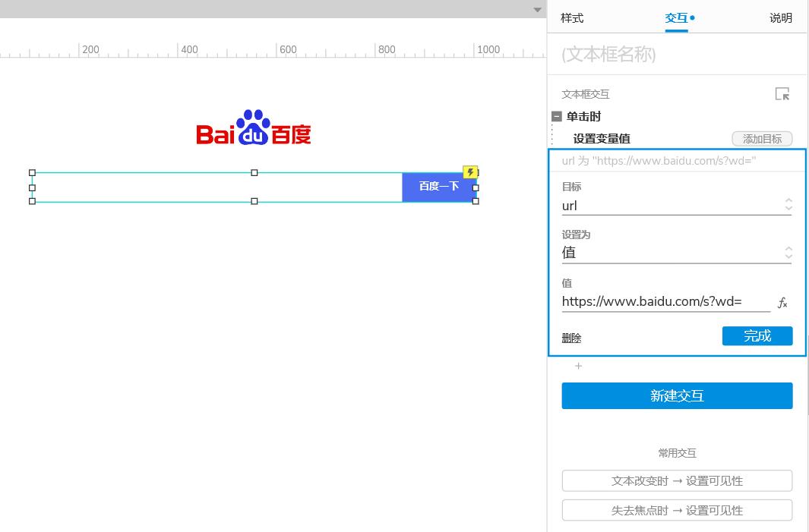Choose 失去焦点时 → 设置可见性 common interaction
The height and width of the screenshot is (532, 809).
(677, 510)
